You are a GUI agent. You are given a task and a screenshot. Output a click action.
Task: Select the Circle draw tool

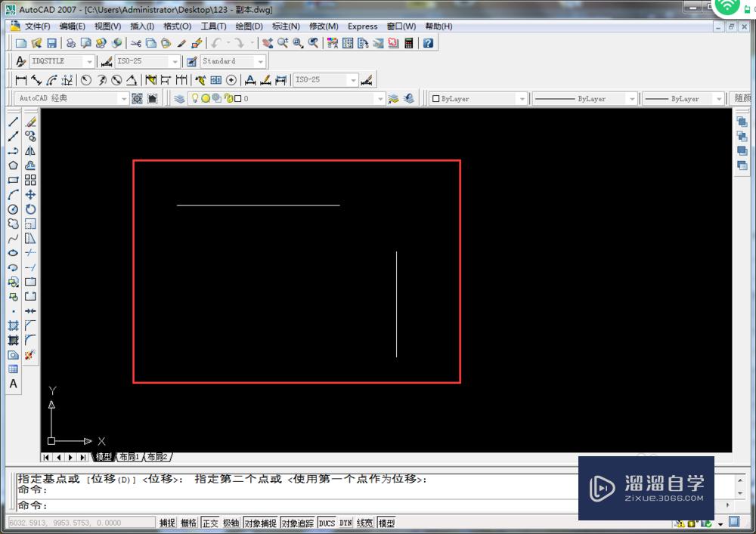[13, 209]
